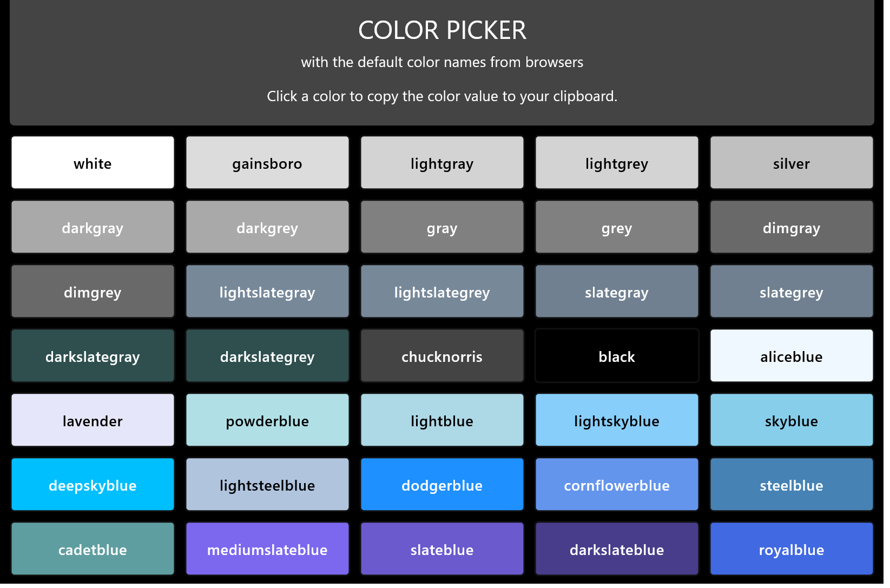Click the gainsboro swatch
Viewport: 890px width, 588px height.
tap(267, 163)
